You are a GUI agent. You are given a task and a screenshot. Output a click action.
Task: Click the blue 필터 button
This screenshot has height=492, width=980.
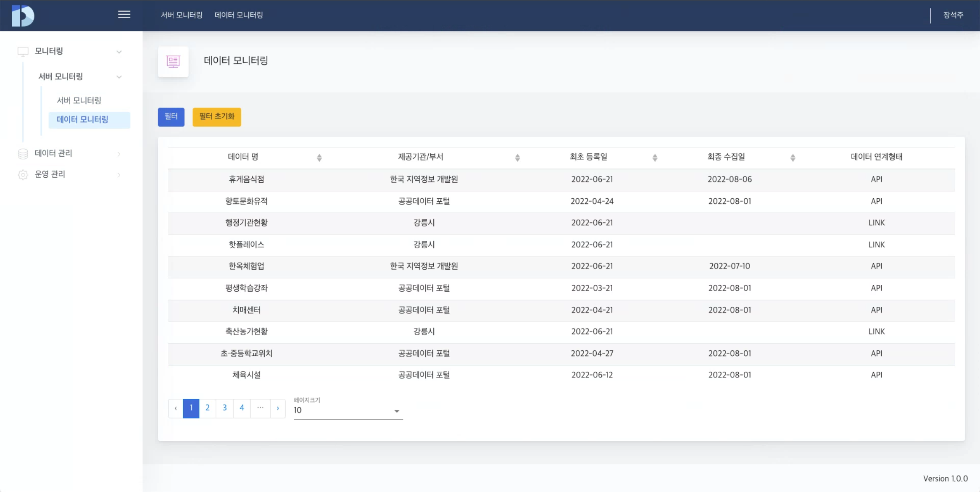[x=171, y=117]
